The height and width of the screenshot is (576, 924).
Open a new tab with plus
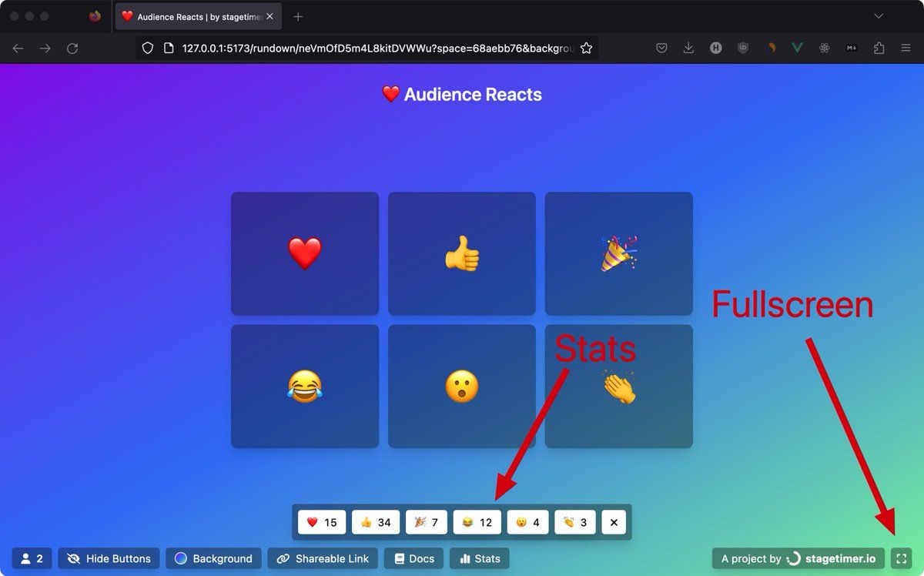click(298, 16)
